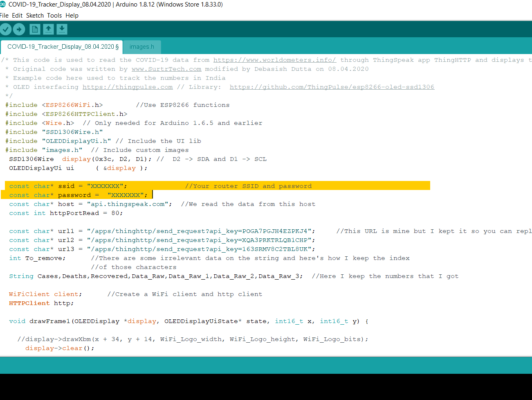Image resolution: width=532 pixels, height=400 pixels.
Task: Open the worldometers.info link in comment
Action: [274, 60]
